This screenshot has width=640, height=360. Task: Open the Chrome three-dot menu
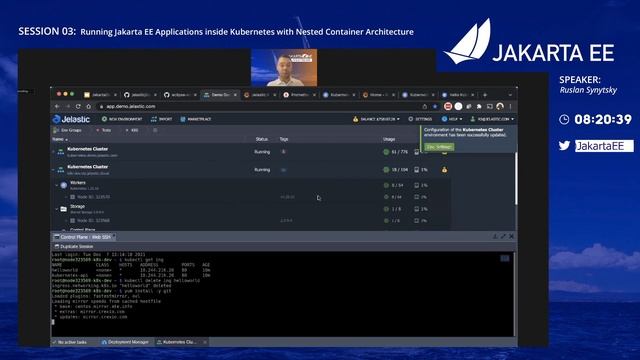pyautogui.click(x=510, y=107)
